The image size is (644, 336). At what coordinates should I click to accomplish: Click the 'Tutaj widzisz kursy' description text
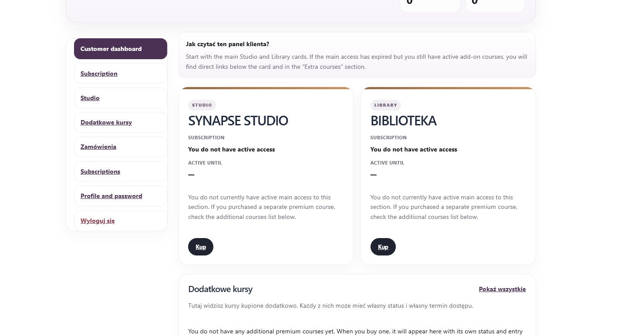(330, 306)
